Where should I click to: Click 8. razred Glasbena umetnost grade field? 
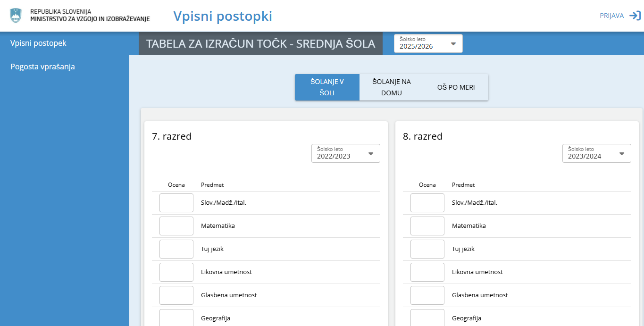tap(427, 295)
